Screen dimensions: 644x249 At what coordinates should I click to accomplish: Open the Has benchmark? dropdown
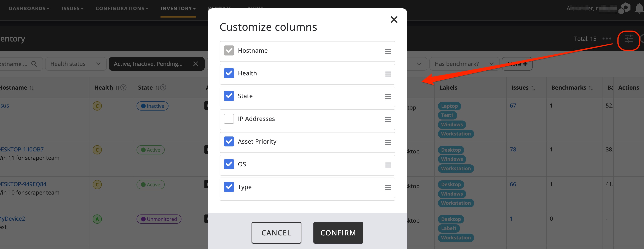pyautogui.click(x=464, y=64)
